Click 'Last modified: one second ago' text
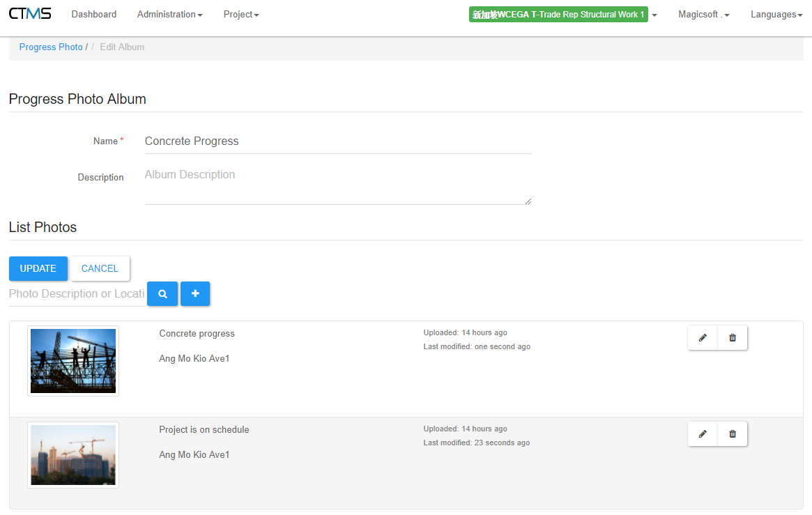The height and width of the screenshot is (515, 812). 477,347
